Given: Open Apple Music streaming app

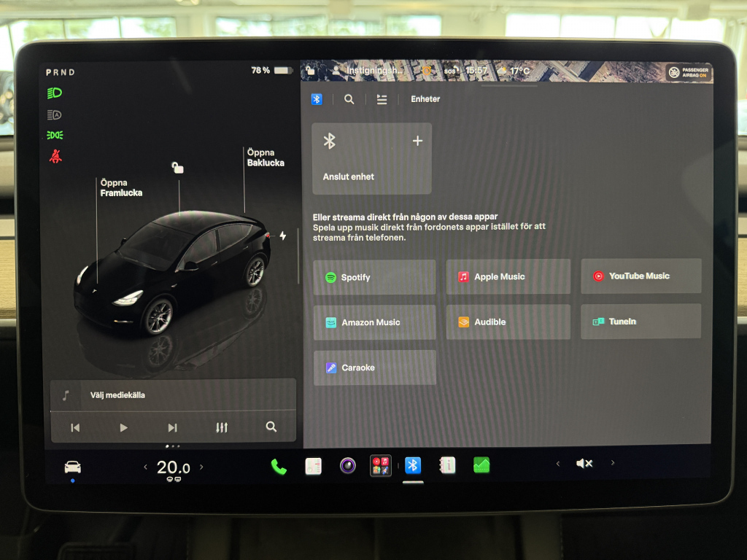Looking at the screenshot, I should pyautogui.click(x=508, y=276).
